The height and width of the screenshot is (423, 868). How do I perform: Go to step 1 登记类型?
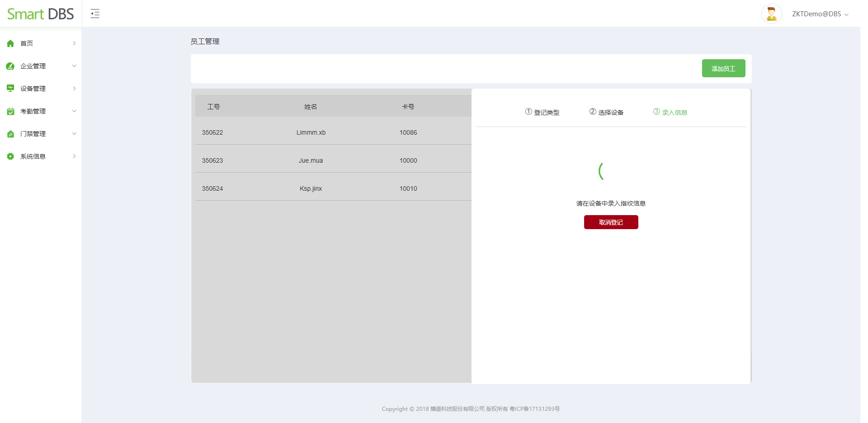point(542,112)
